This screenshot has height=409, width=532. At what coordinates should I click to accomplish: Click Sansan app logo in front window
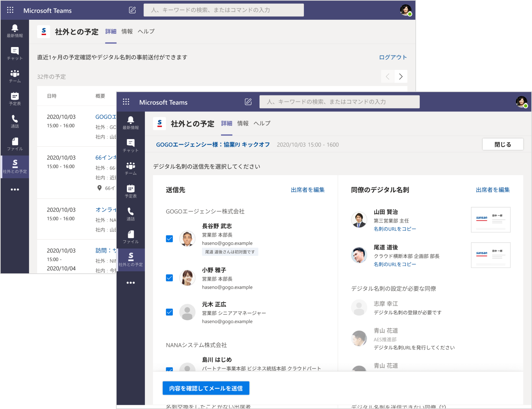click(160, 123)
